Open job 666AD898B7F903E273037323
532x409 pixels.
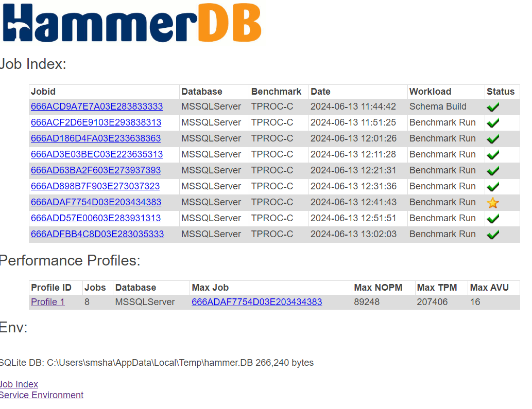tap(95, 186)
